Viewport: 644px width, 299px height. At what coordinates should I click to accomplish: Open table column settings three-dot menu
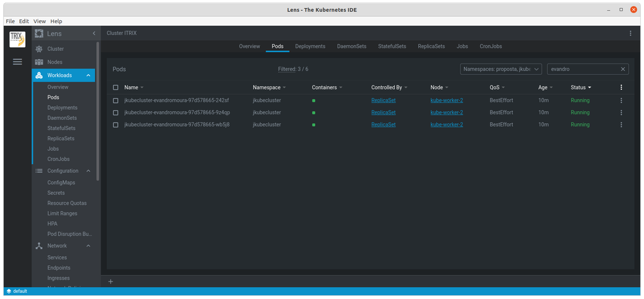click(x=621, y=87)
